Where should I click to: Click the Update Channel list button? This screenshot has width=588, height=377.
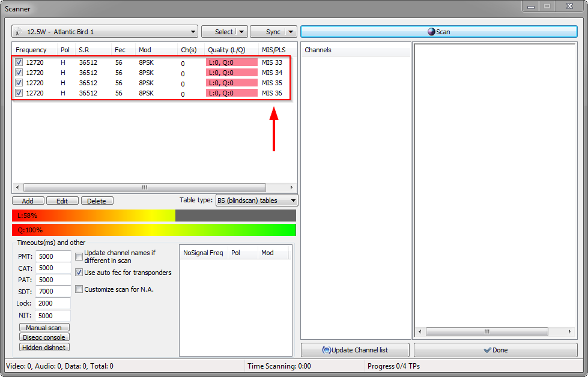click(355, 350)
